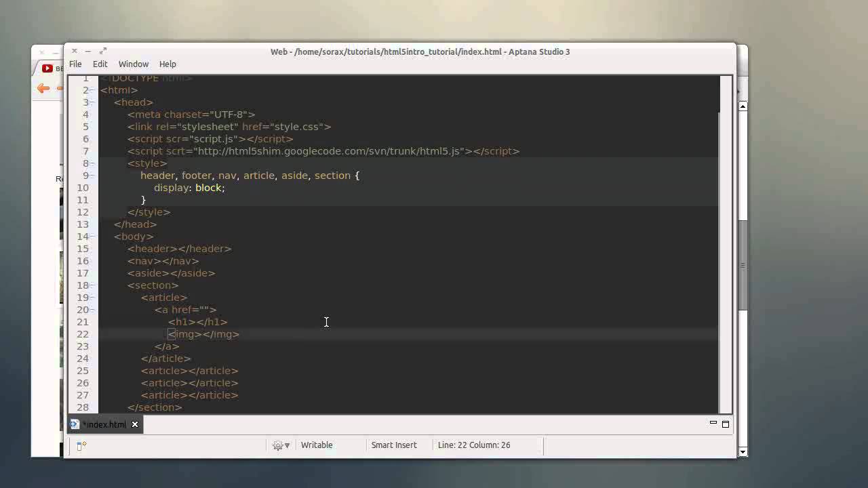This screenshot has width=868, height=488.
Task: Click line number 10 in the gutter
Action: click(x=83, y=188)
